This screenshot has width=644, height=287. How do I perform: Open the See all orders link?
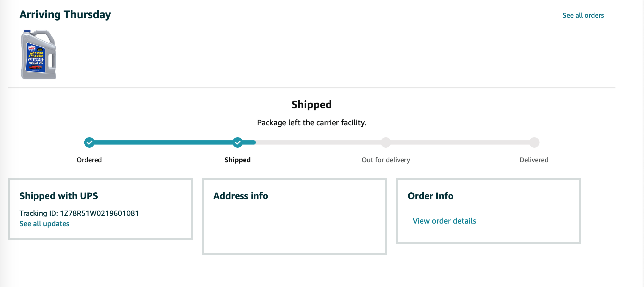pyautogui.click(x=583, y=15)
